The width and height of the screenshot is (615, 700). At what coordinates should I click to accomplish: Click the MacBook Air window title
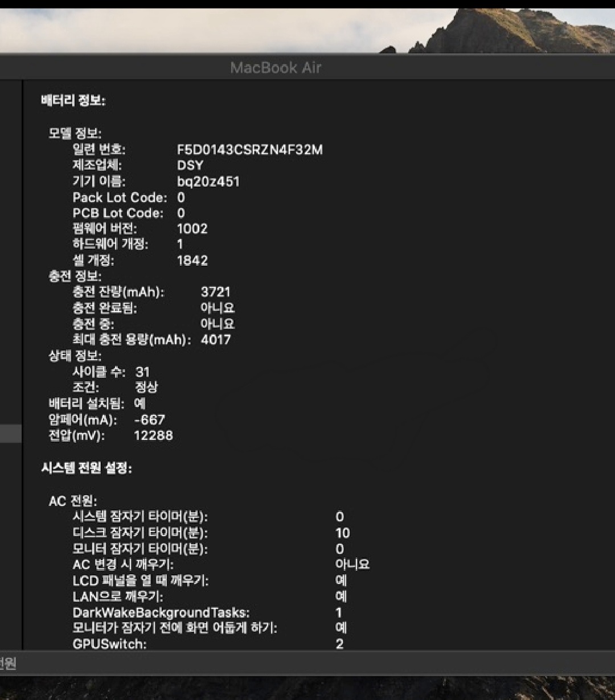pyautogui.click(x=276, y=68)
